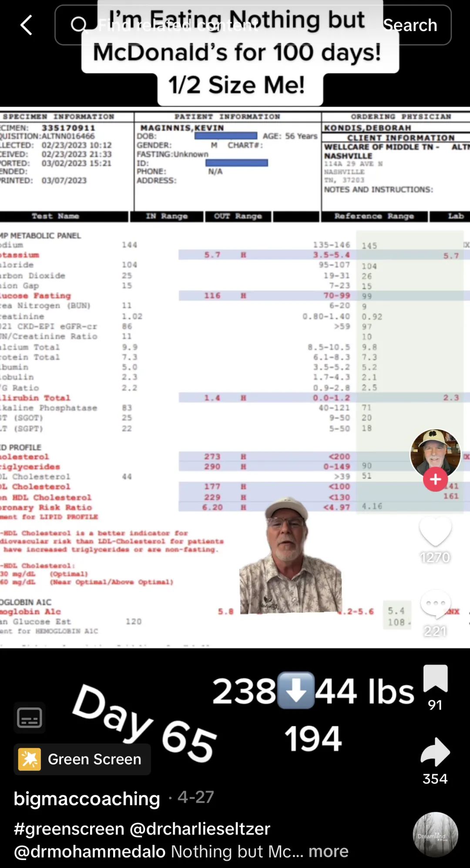The image size is (470, 868).
Task: Visit the @drcharlieseltzer mention
Action: [200, 829]
